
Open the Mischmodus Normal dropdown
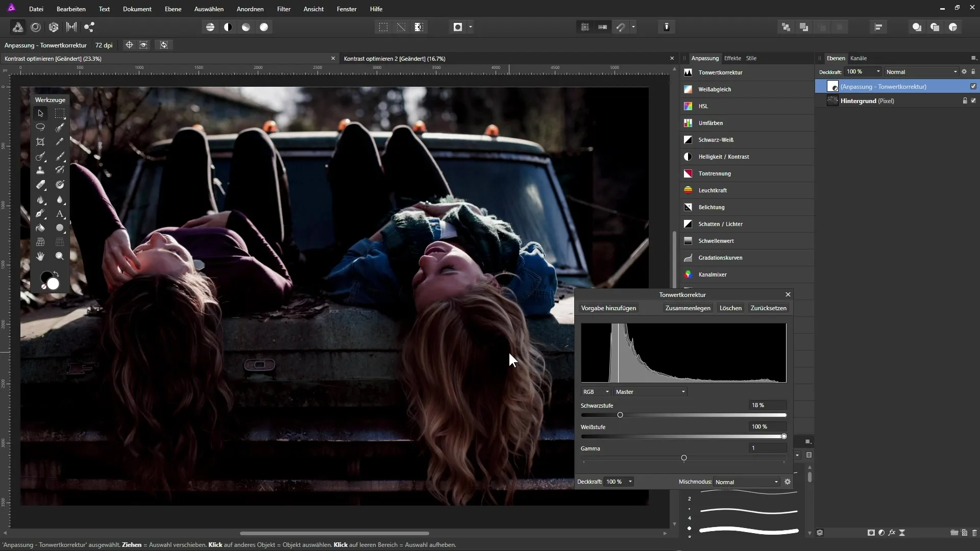[747, 482]
